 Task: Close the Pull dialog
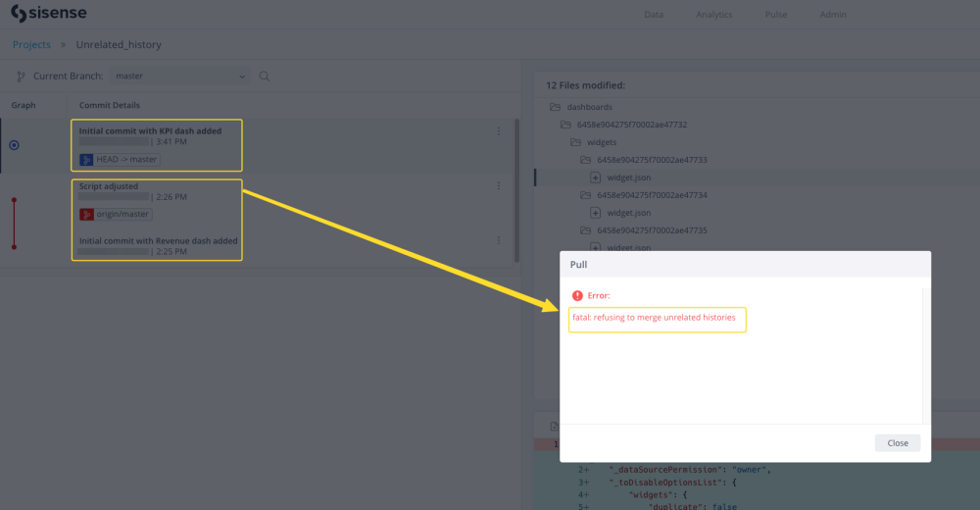coord(898,443)
